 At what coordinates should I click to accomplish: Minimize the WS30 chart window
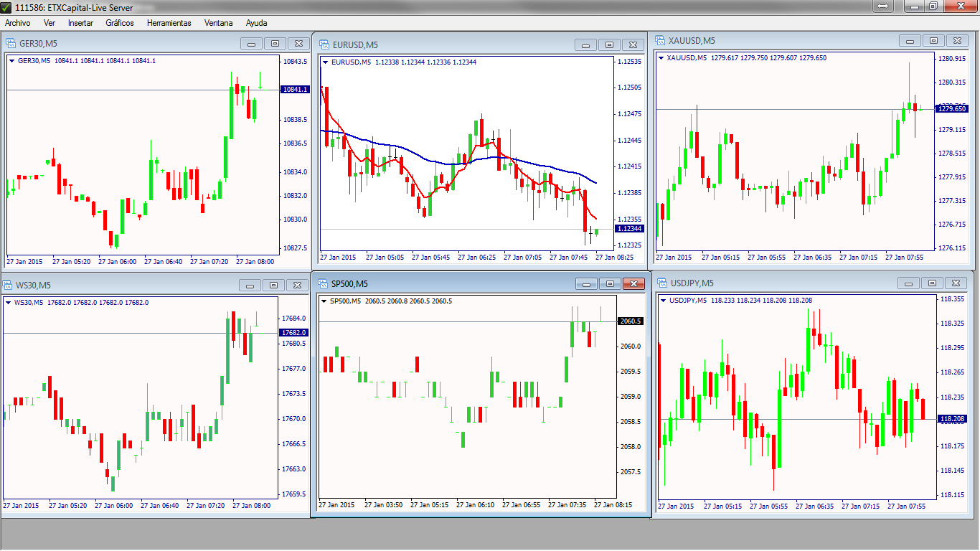coord(250,286)
